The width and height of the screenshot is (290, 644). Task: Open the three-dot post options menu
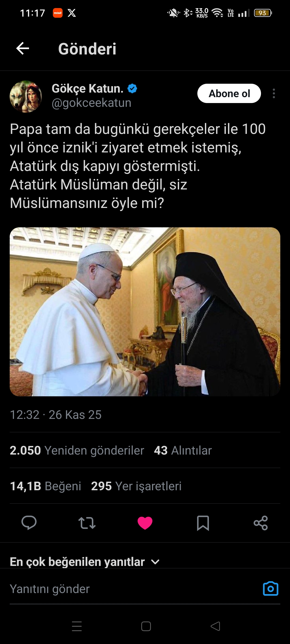274,93
